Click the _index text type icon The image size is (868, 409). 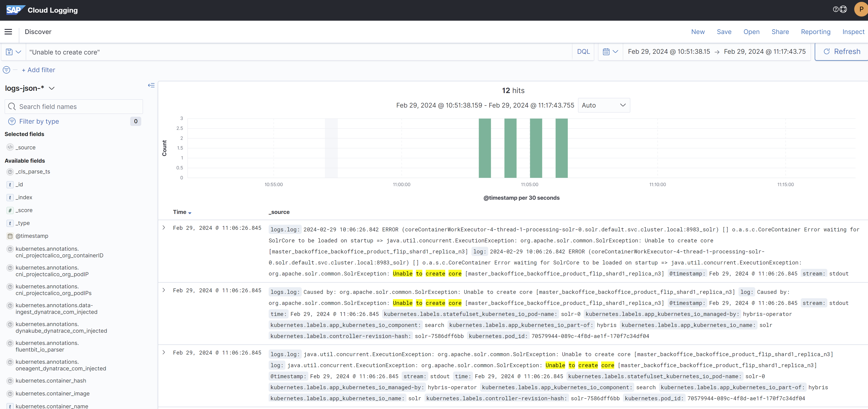[10, 197]
